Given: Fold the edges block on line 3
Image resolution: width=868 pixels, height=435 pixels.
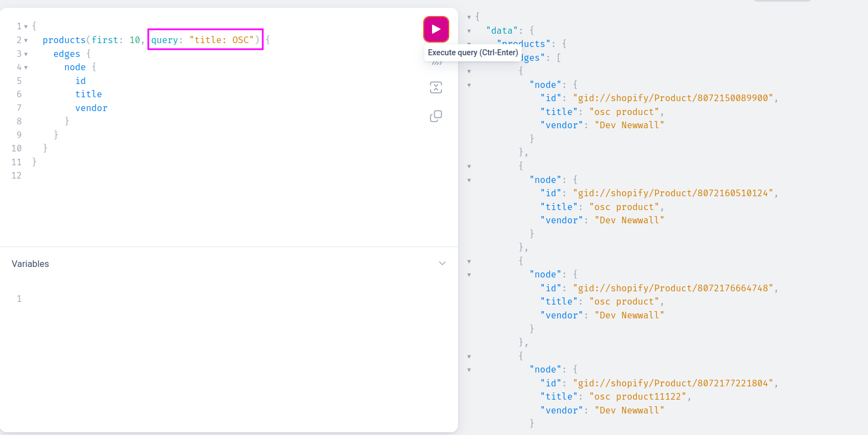Looking at the screenshot, I should point(26,54).
